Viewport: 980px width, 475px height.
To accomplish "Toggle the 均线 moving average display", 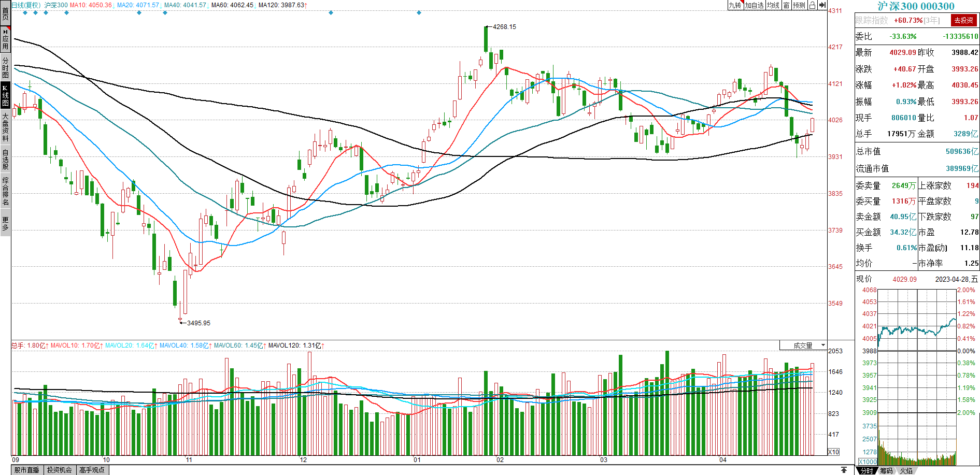I will pos(773,5).
